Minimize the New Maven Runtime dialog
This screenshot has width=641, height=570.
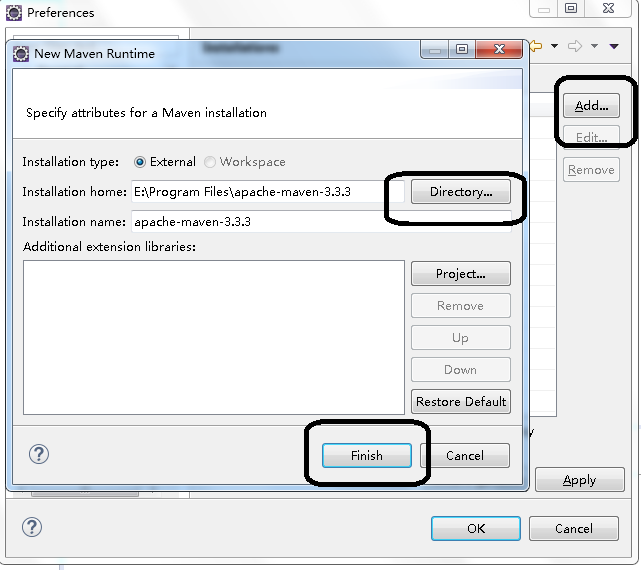click(435, 49)
